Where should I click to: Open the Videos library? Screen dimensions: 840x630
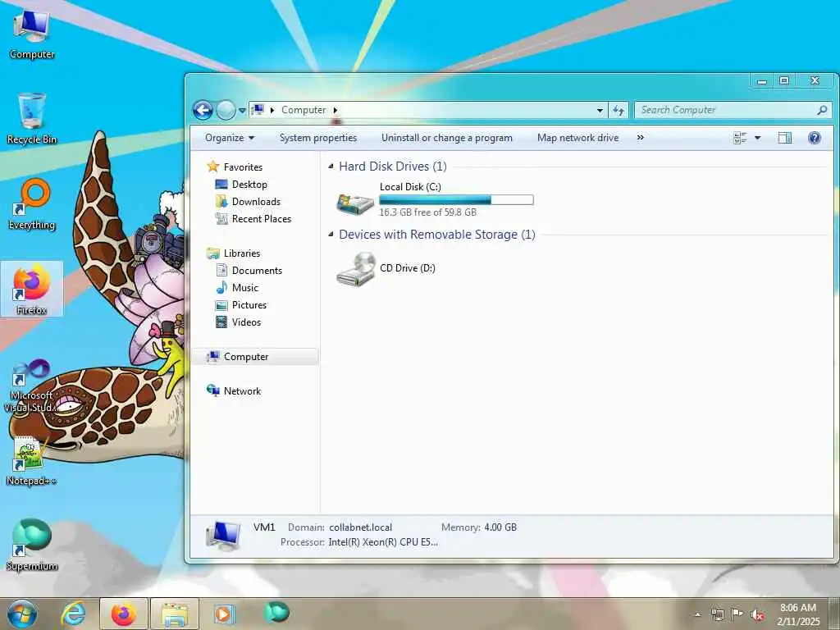click(x=246, y=322)
